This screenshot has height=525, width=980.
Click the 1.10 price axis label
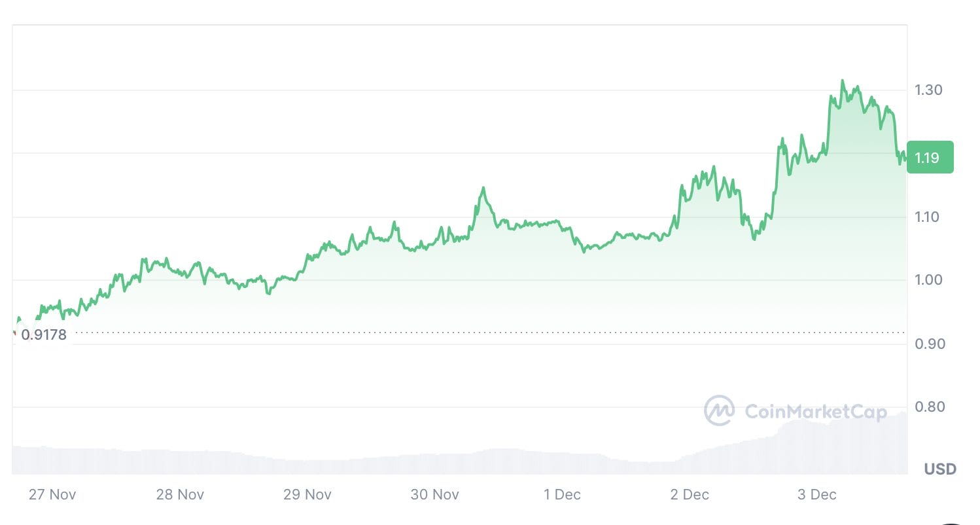928,217
